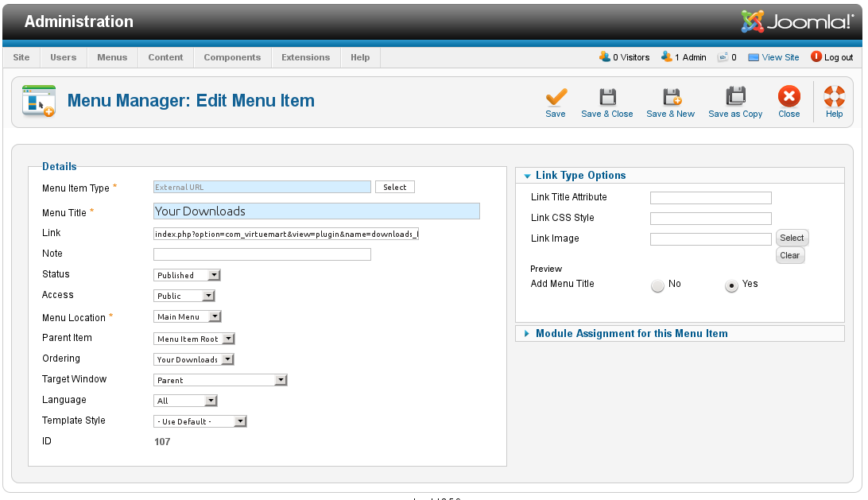Open the Extensions menu
Image resolution: width=868 pixels, height=500 pixels.
coord(305,57)
